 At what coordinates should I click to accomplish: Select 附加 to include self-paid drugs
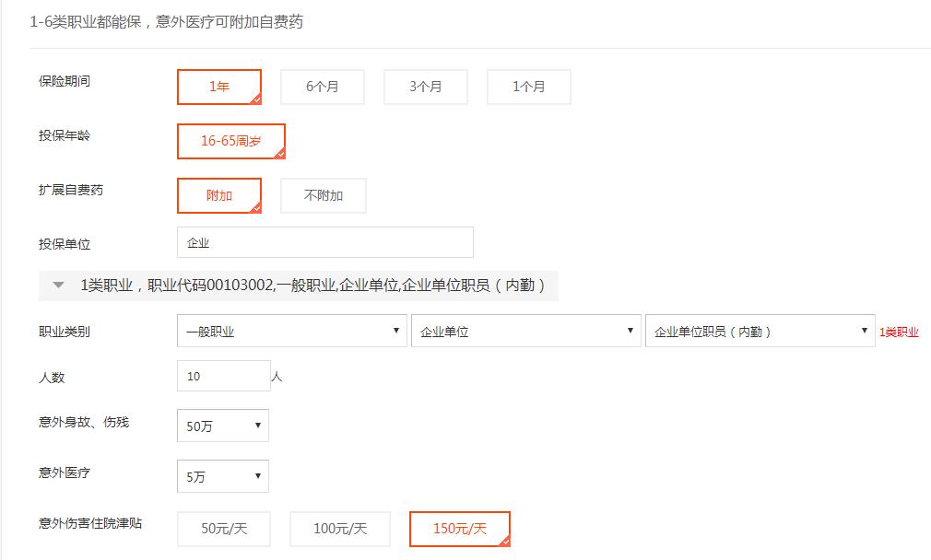coord(218,195)
